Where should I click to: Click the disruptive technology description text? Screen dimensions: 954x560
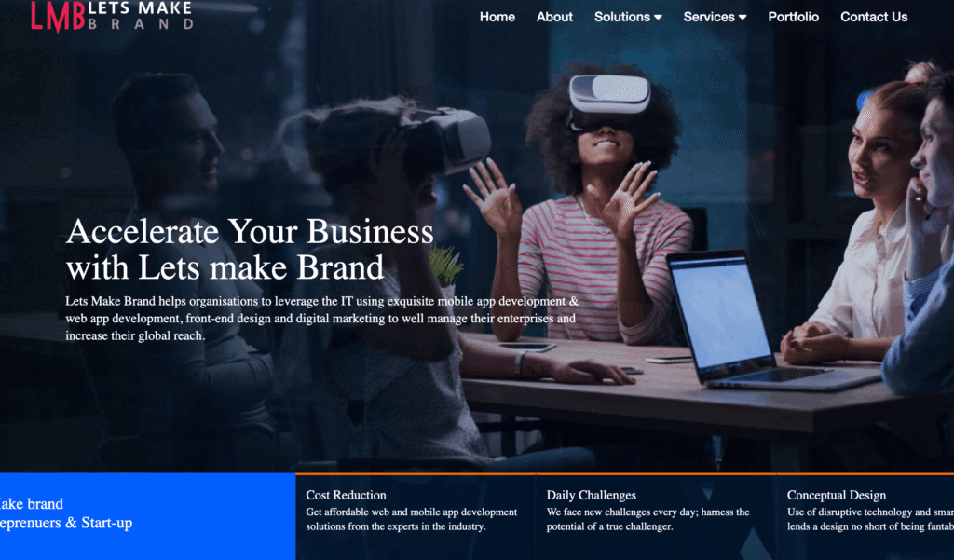870,519
